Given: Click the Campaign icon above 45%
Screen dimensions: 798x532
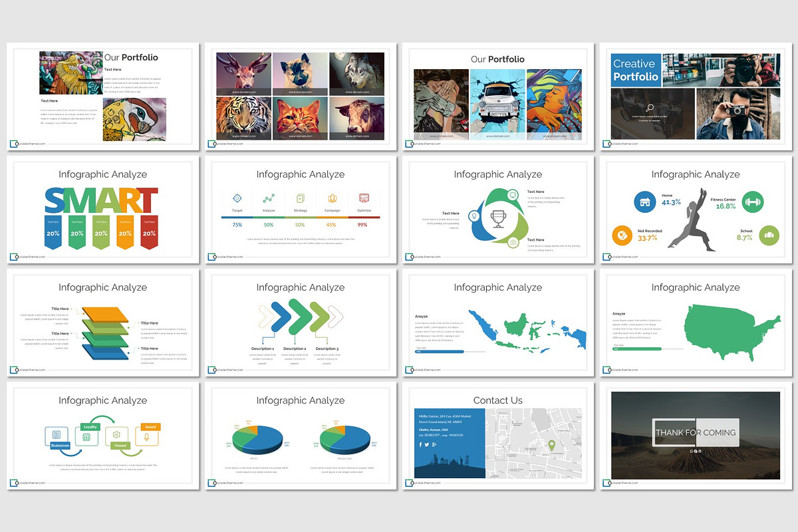Looking at the screenshot, I should [332, 198].
